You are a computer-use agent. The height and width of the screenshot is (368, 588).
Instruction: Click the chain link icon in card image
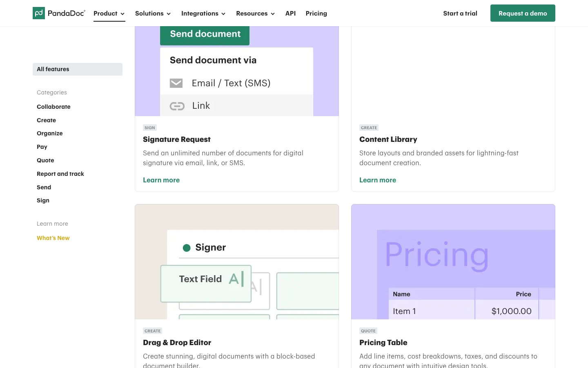pyautogui.click(x=177, y=106)
